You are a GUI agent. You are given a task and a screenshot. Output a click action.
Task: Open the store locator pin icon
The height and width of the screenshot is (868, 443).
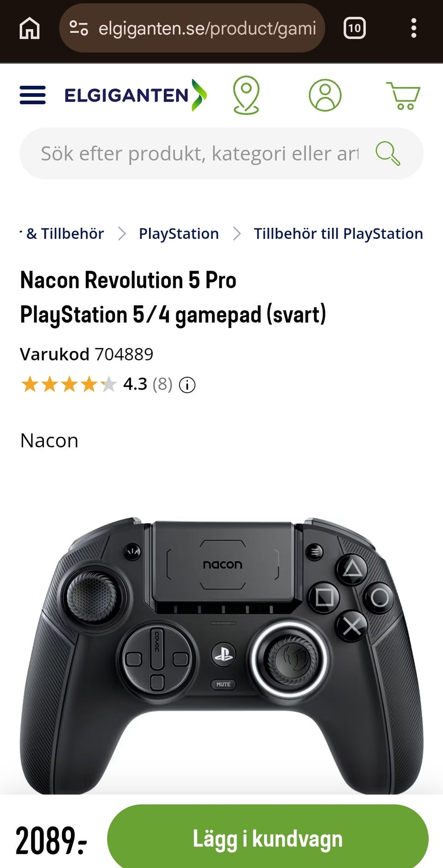pyautogui.click(x=246, y=95)
